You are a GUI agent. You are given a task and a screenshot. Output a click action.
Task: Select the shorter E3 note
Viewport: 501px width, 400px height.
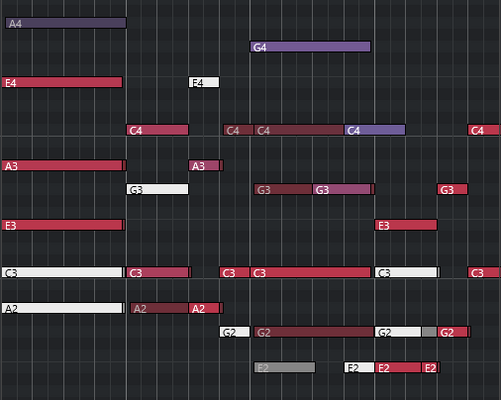(x=406, y=225)
